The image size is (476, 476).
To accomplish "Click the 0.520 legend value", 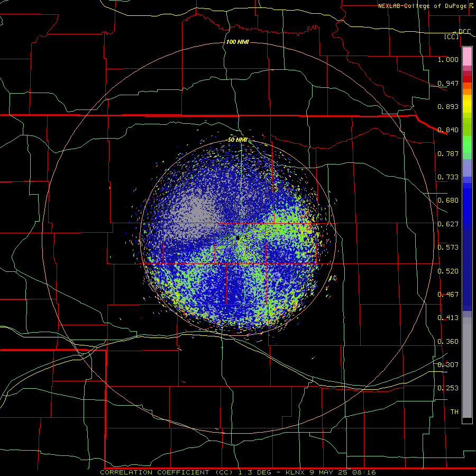I will pos(448,271).
